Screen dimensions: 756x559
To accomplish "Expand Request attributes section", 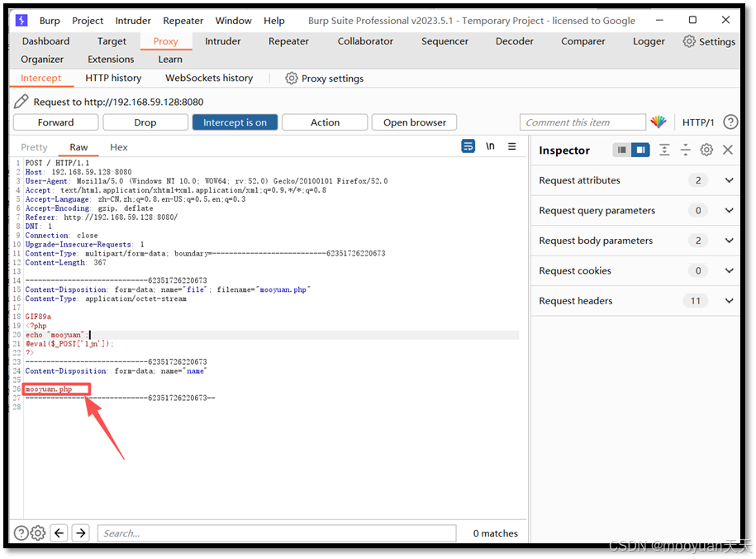I will tap(635, 180).
